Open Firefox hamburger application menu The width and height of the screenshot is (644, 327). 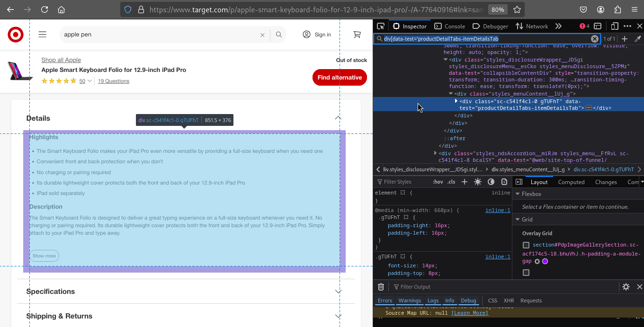pos(634,9)
